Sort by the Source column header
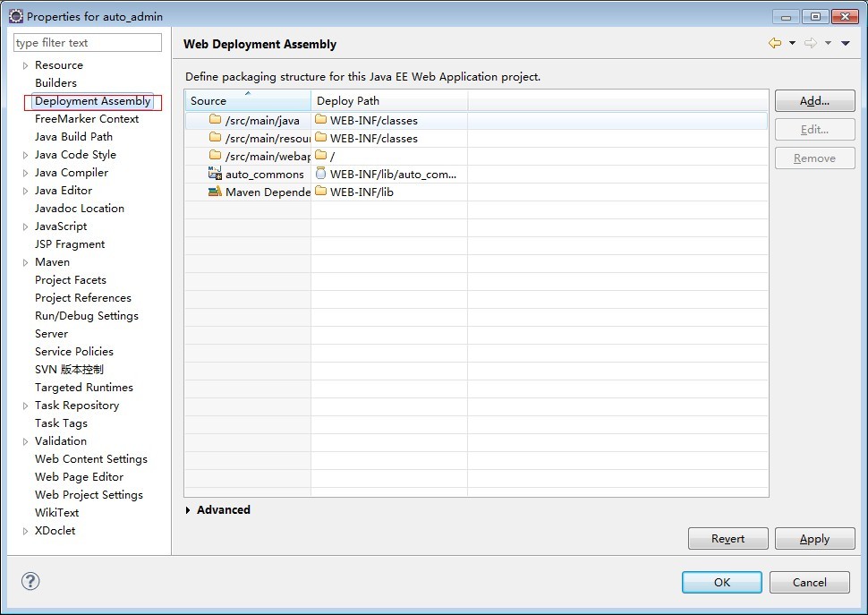This screenshot has height=615, width=868. click(x=247, y=101)
